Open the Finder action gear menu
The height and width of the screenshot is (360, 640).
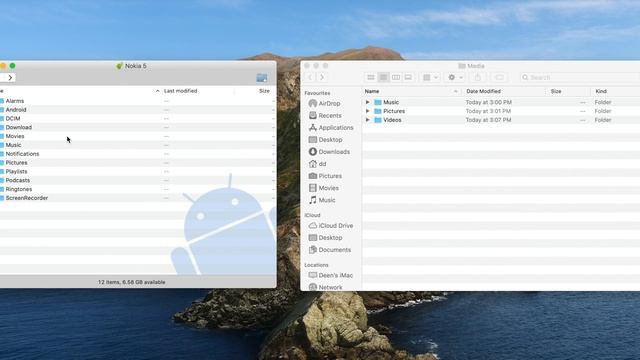(455, 77)
